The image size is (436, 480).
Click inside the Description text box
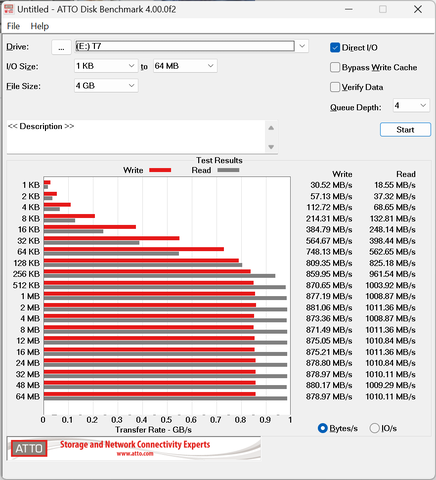tap(136, 137)
